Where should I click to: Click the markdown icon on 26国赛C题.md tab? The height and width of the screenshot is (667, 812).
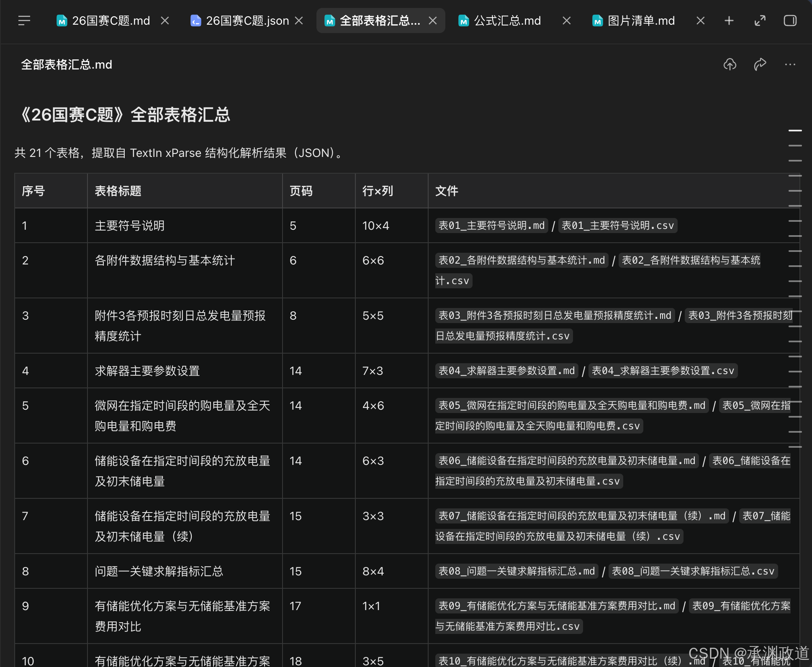tap(62, 21)
